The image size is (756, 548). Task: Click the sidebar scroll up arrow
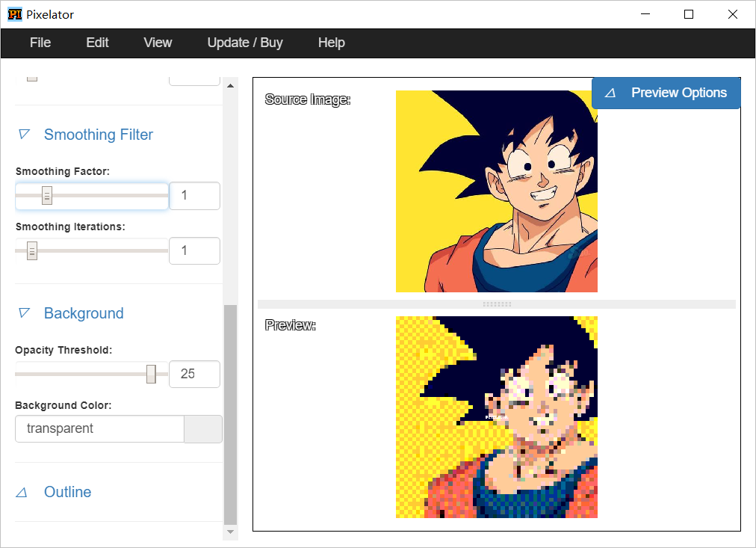pyautogui.click(x=230, y=86)
